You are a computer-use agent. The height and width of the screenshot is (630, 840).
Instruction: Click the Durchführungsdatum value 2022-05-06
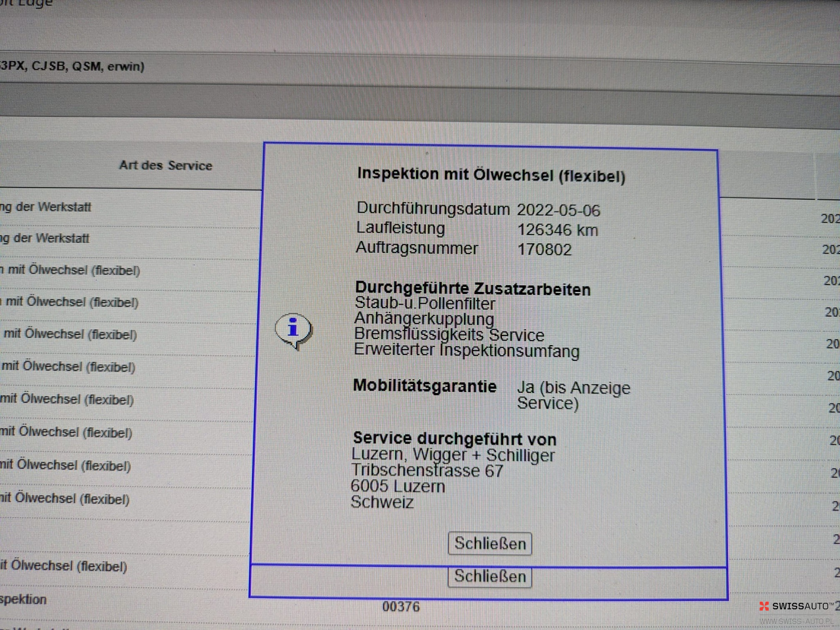pos(558,210)
